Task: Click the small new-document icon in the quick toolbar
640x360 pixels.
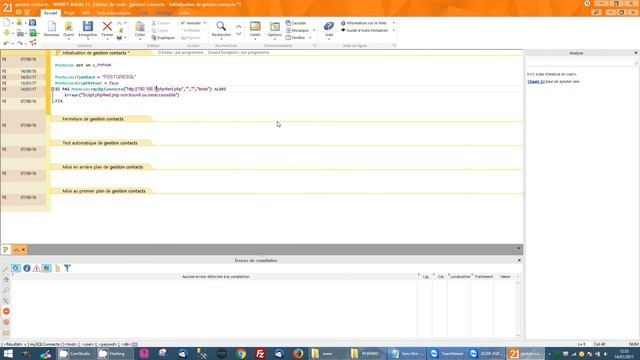Action: coord(7,22)
